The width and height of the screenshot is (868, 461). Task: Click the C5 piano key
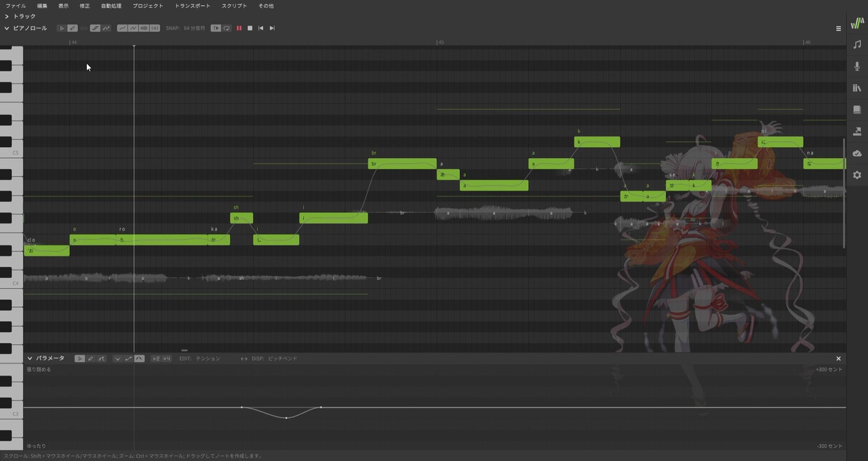click(x=12, y=153)
